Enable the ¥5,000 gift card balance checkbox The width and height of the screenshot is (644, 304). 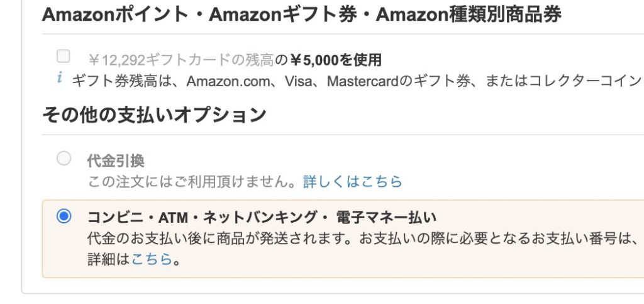coord(64,56)
